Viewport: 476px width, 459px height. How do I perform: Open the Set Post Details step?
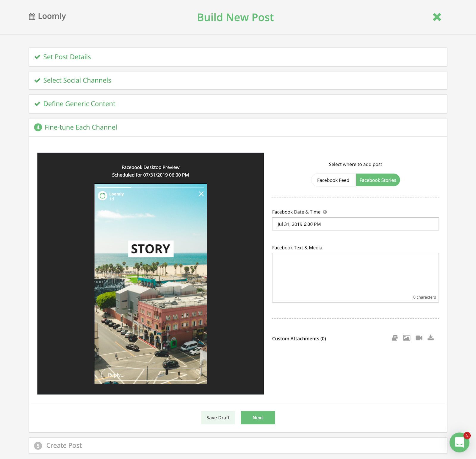coord(67,57)
